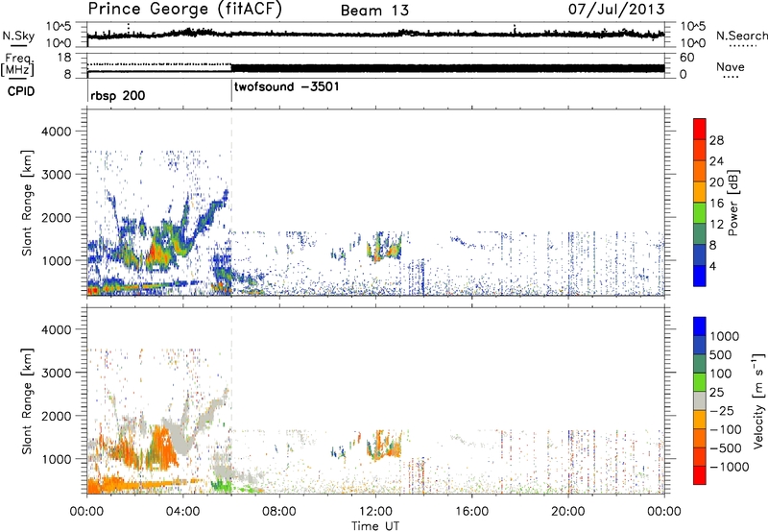Viewport: 768px width, 532px height.
Task: Click the bright blue bottom segment of Power colorbar
Action: [700, 276]
